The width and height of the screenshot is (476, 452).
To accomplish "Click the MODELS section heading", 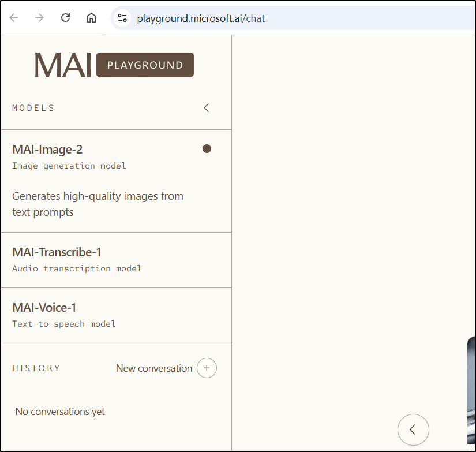I will [33, 108].
